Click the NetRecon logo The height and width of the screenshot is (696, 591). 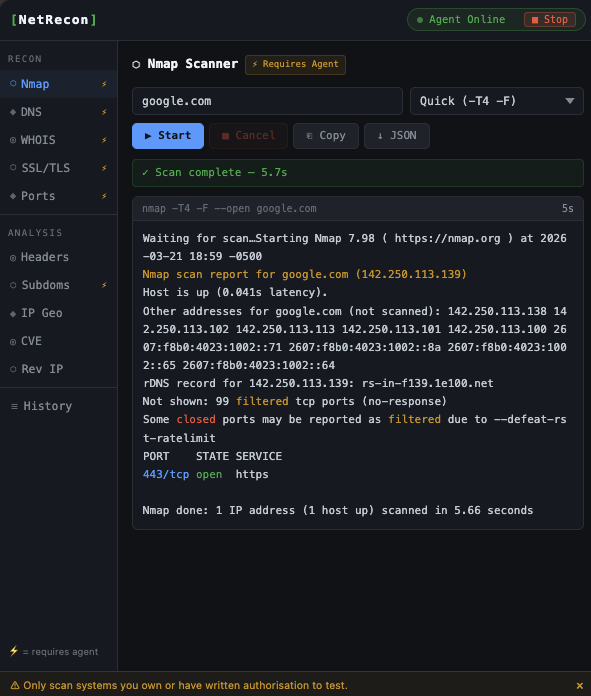[54, 20]
